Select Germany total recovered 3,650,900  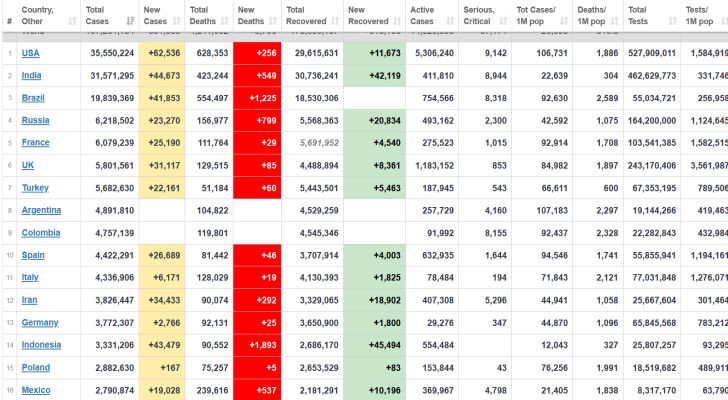pyautogui.click(x=319, y=323)
